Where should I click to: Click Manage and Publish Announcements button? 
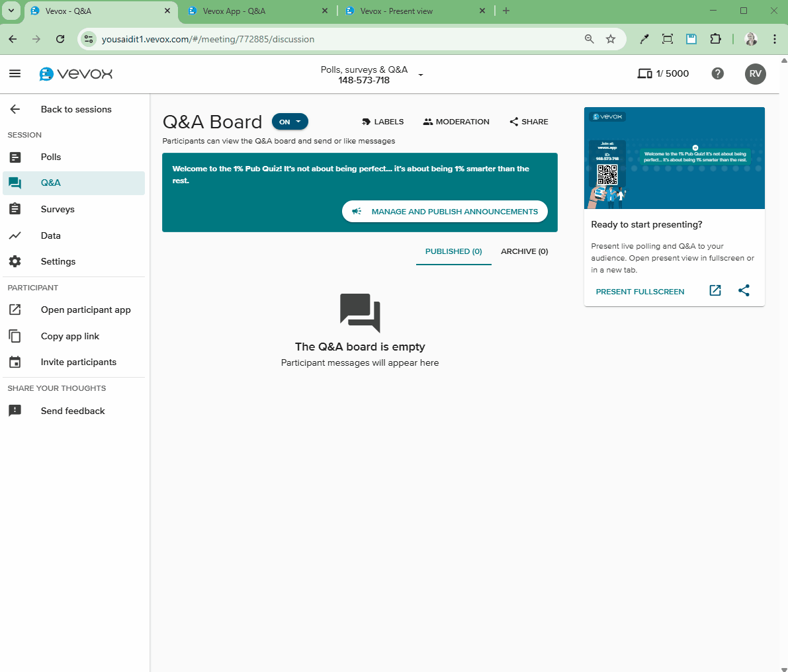[x=445, y=212]
